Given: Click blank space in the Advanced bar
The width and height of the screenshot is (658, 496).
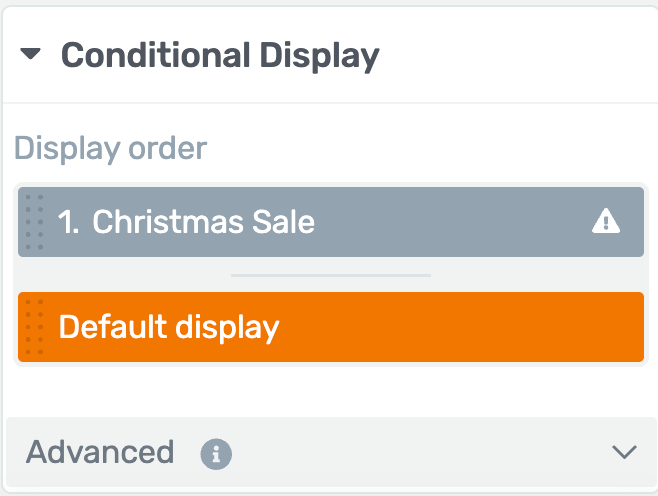Looking at the screenshot, I should click(420, 452).
